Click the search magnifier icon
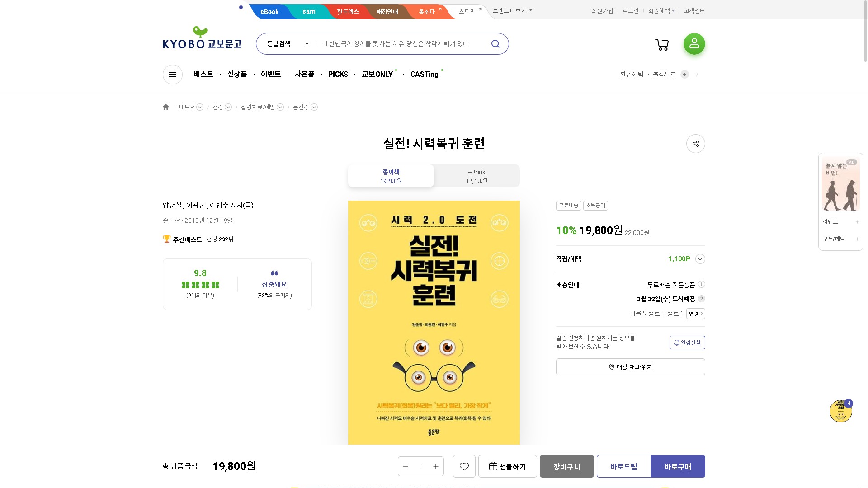Viewport: 868px width, 488px height. tap(495, 44)
